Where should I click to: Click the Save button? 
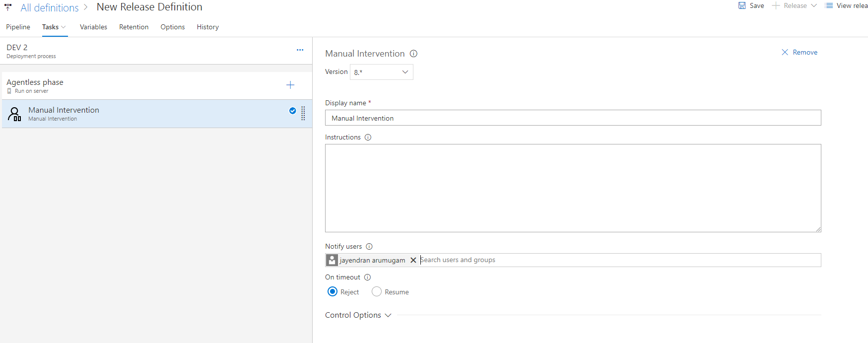click(x=751, y=6)
